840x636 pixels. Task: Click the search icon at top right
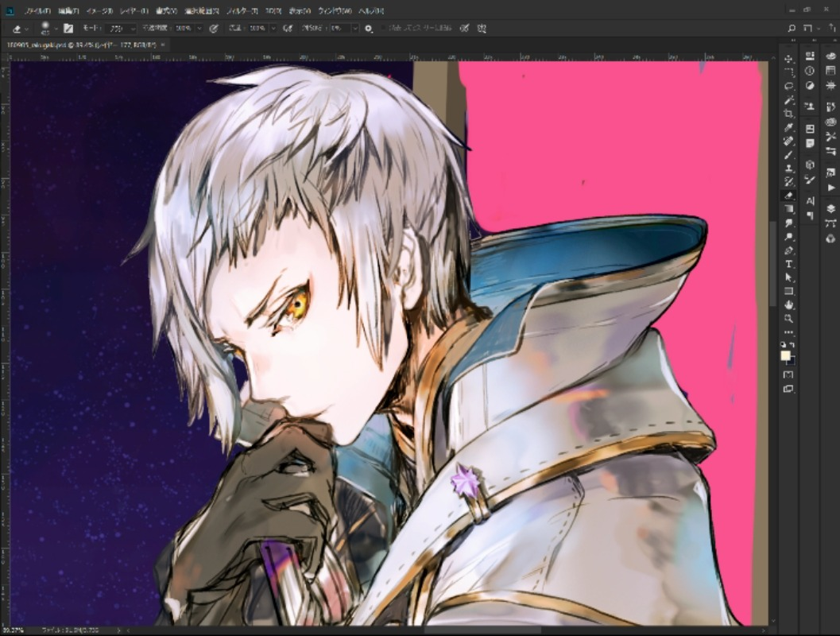[792, 29]
